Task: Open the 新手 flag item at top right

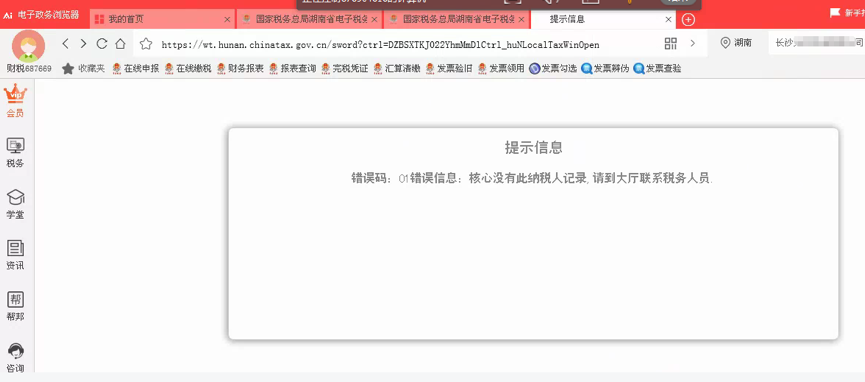Action: 847,12
